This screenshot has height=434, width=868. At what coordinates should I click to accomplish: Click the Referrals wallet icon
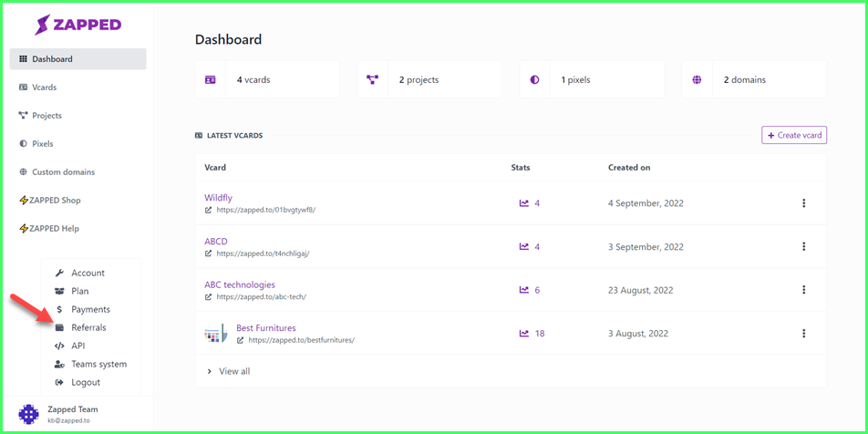[x=60, y=327]
